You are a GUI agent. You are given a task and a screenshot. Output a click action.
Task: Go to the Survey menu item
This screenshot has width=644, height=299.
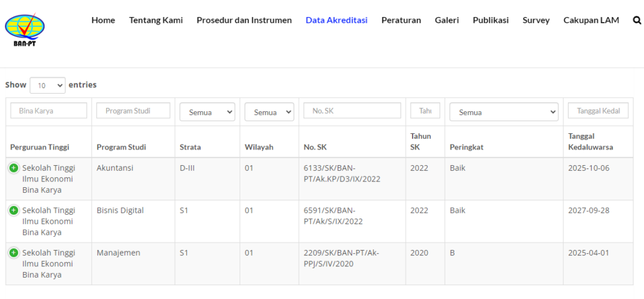[x=536, y=20]
